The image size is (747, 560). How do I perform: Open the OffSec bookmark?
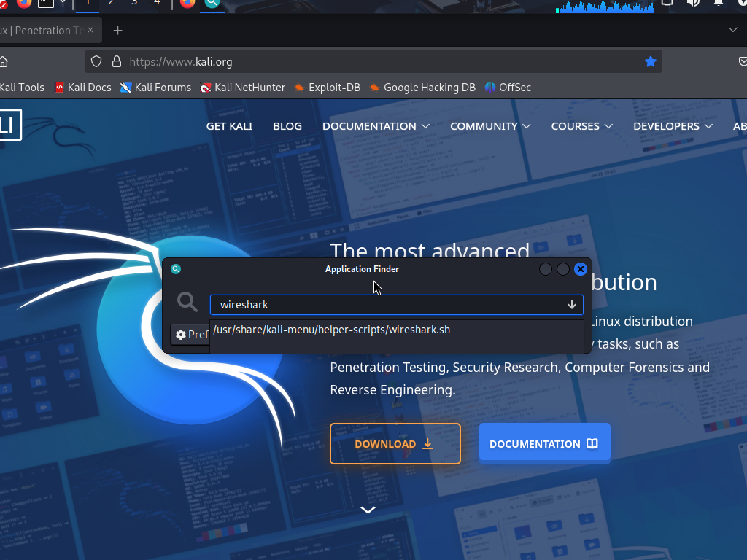point(508,87)
